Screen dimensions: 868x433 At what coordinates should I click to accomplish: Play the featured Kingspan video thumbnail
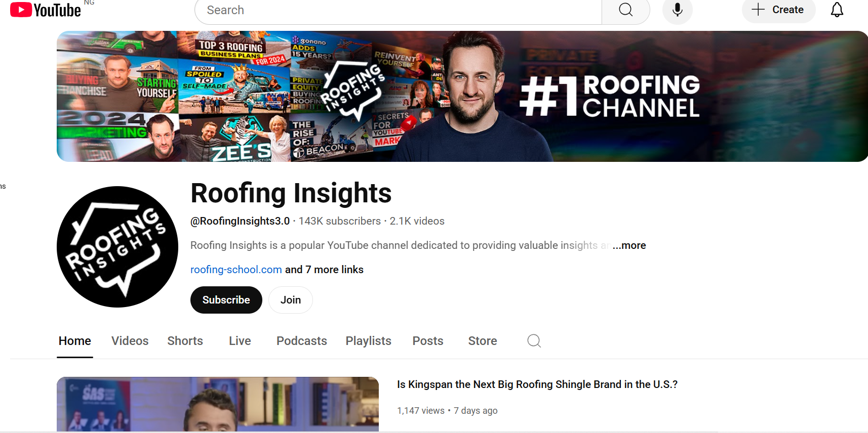(218, 404)
